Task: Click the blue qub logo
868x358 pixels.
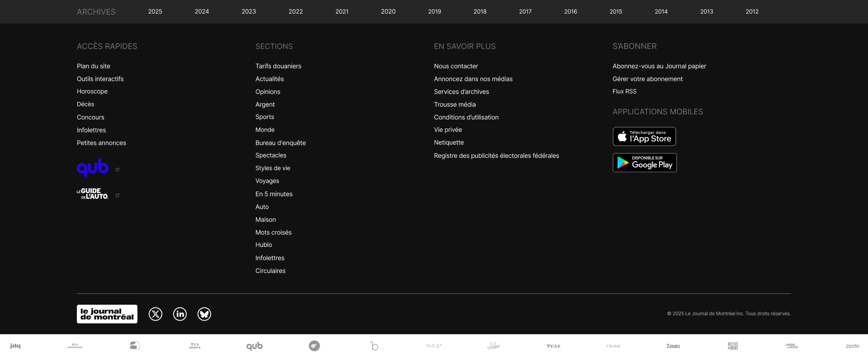Action: (93, 168)
